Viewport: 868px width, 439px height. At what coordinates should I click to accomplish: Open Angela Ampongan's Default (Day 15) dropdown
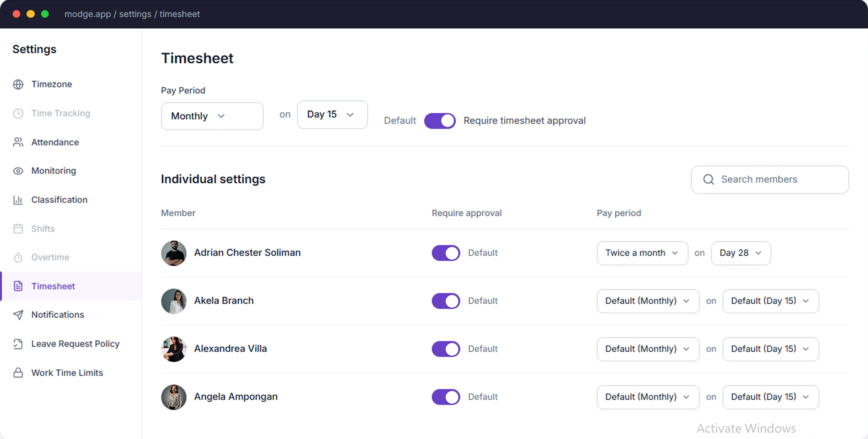coord(771,397)
